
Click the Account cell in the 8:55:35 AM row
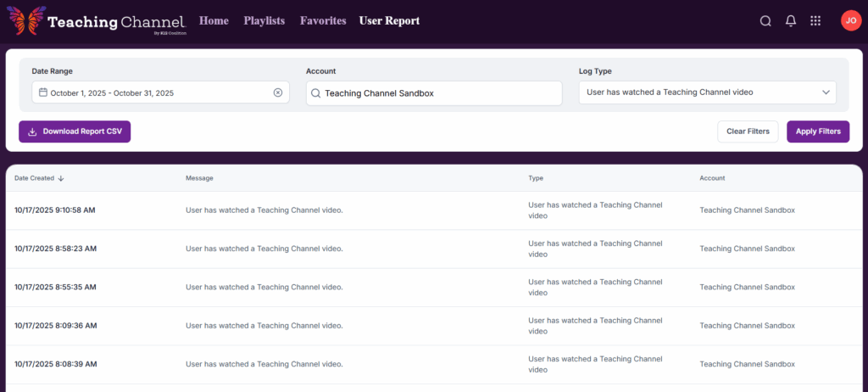tap(748, 287)
